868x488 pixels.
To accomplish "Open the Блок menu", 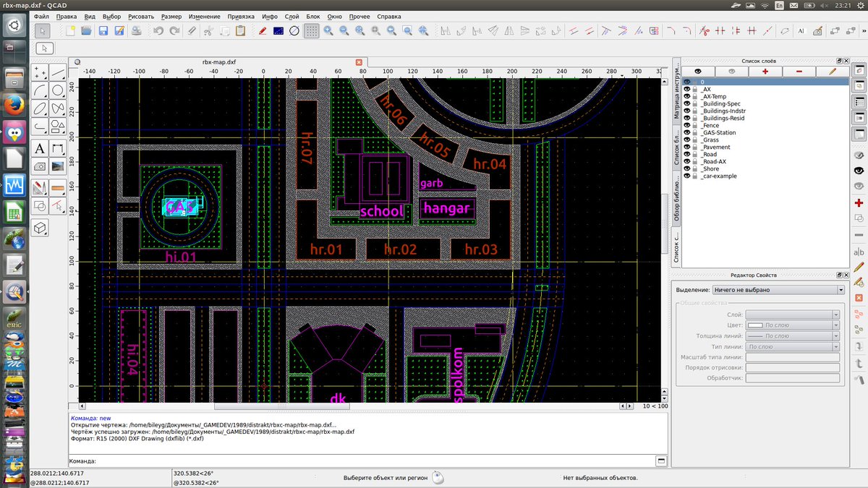I will click(x=313, y=16).
